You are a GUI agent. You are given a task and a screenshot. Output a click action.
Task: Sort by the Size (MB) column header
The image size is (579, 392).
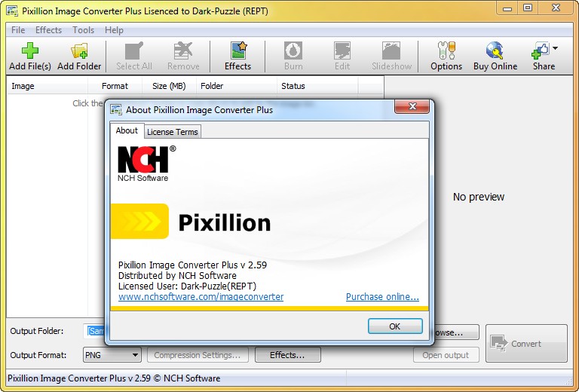click(x=169, y=86)
